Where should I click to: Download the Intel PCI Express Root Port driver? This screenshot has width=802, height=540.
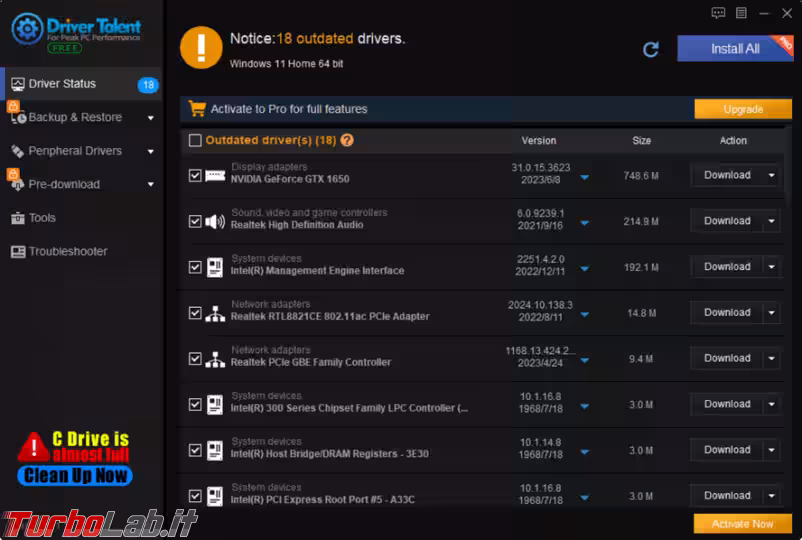727,496
